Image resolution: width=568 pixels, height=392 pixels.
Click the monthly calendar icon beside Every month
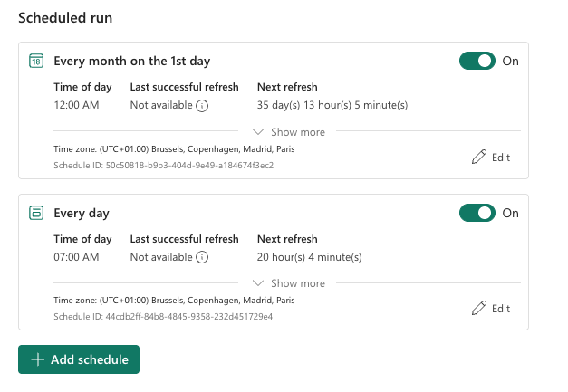point(36,62)
